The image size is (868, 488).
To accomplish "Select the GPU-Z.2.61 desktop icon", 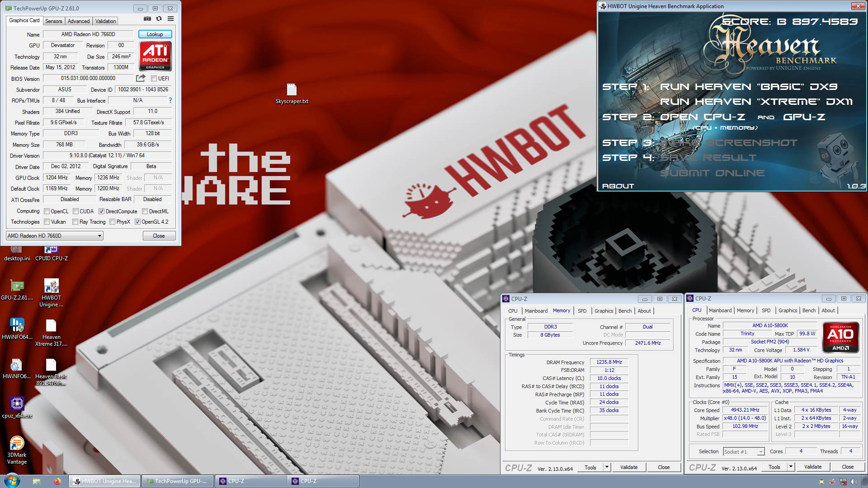I will [x=17, y=290].
